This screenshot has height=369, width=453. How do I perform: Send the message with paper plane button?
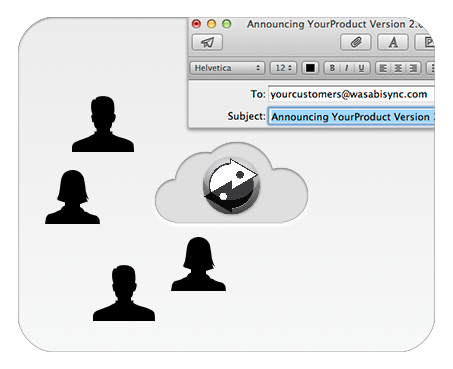coord(207,43)
